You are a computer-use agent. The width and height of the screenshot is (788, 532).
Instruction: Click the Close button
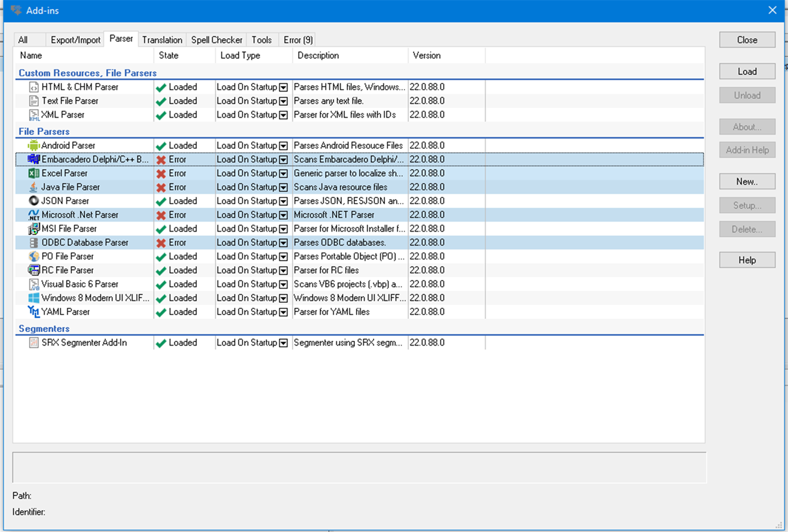point(747,40)
